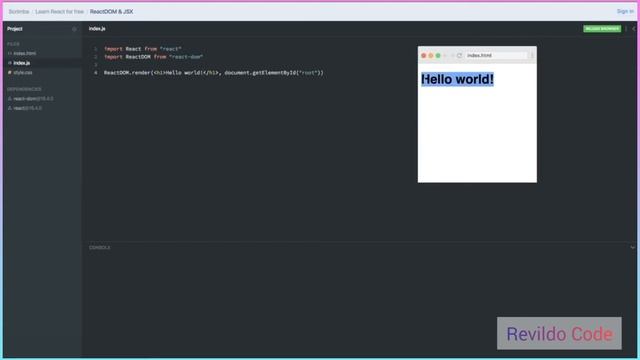Viewport: 640px width, 360px height.
Task: Click the Hello world! heading in preview
Action: pyautogui.click(x=457, y=79)
